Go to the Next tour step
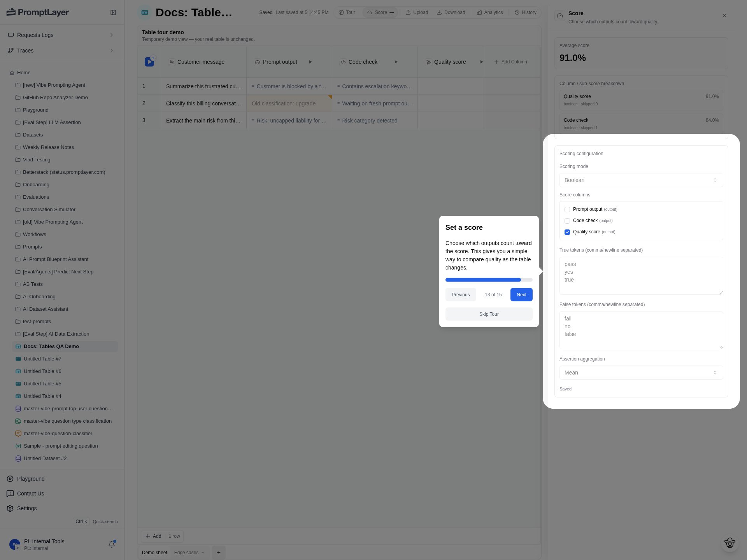Image resolution: width=747 pixels, height=560 pixels. (521, 295)
